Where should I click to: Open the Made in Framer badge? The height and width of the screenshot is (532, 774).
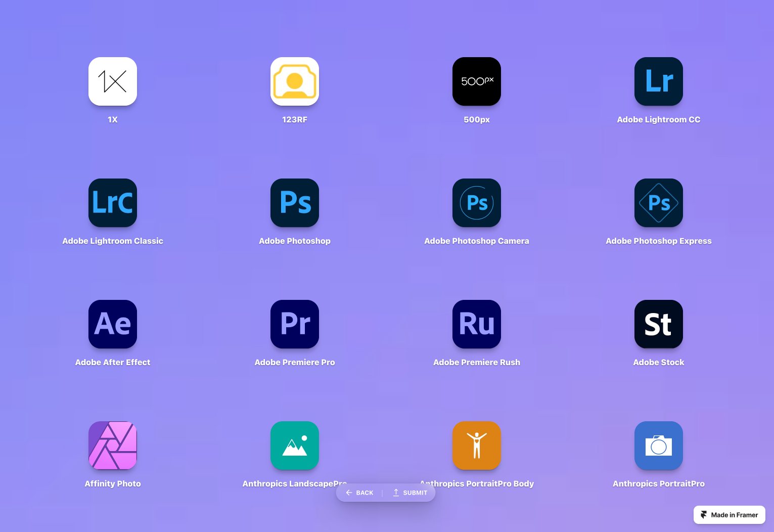click(x=730, y=515)
